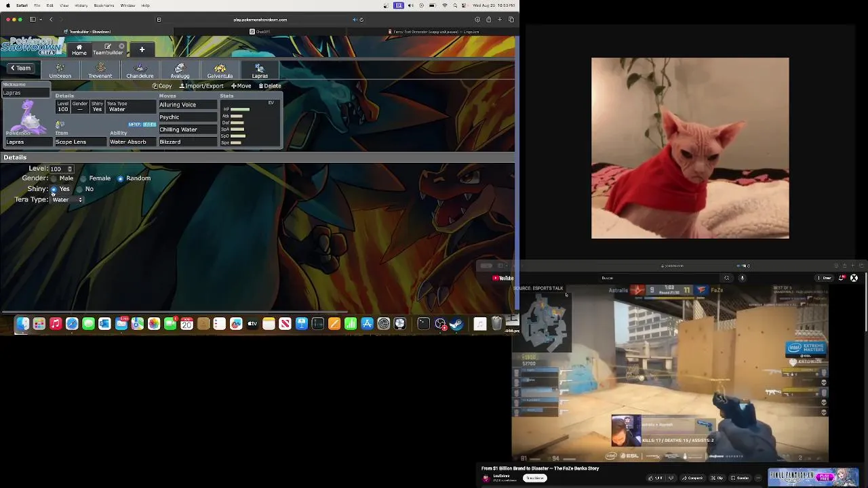Click YouTube search magnifier icon
The width and height of the screenshot is (868, 488).
pyautogui.click(x=726, y=278)
